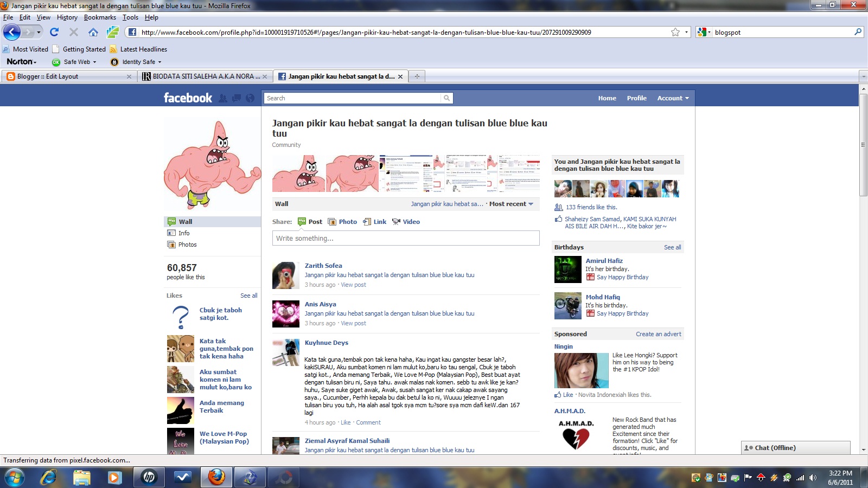Close the Blogger Edit Layout tab
The image size is (868, 488).
pyautogui.click(x=129, y=76)
